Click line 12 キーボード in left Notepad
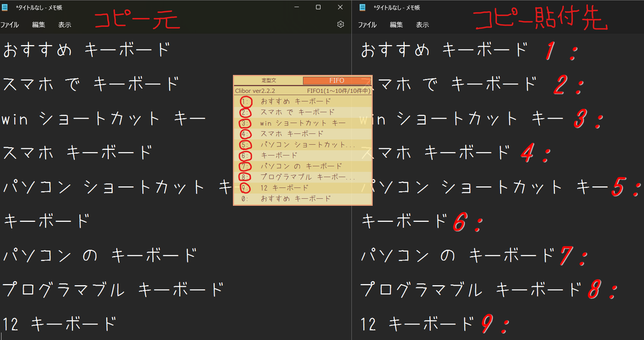 tap(59, 323)
